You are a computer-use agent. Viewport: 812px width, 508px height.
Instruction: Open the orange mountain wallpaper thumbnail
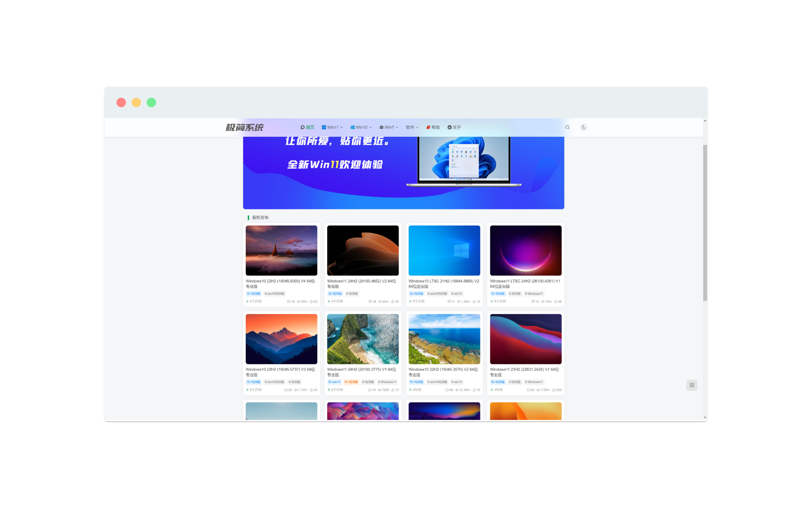(281, 339)
